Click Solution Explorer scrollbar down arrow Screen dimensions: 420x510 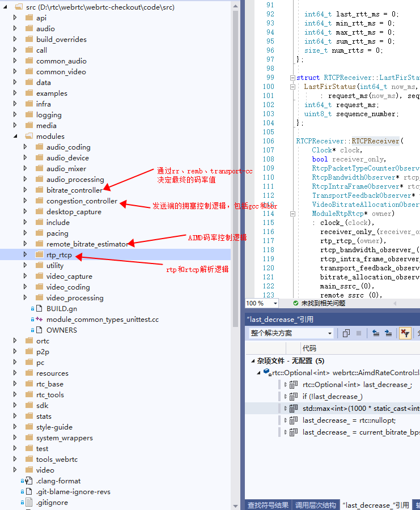click(236, 507)
